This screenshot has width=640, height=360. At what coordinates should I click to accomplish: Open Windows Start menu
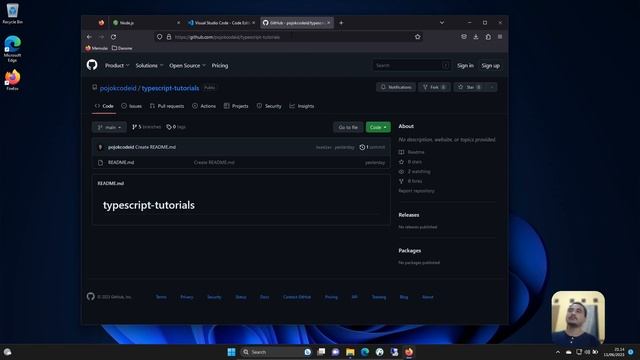[x=231, y=352]
